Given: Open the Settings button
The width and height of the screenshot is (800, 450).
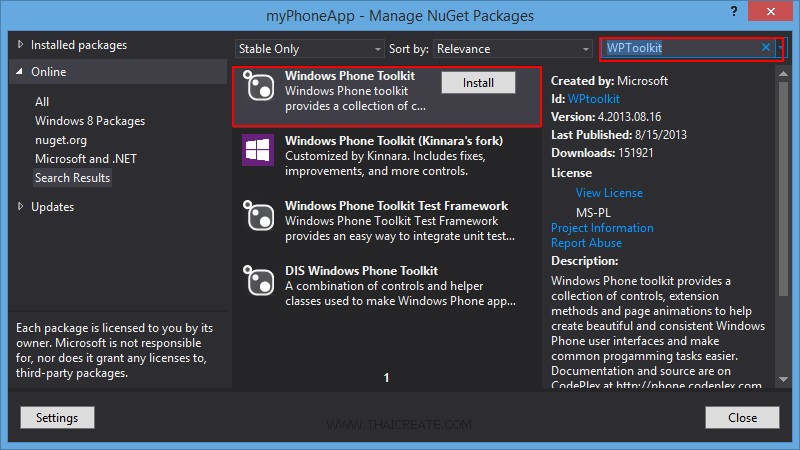Looking at the screenshot, I should pyautogui.click(x=57, y=417).
